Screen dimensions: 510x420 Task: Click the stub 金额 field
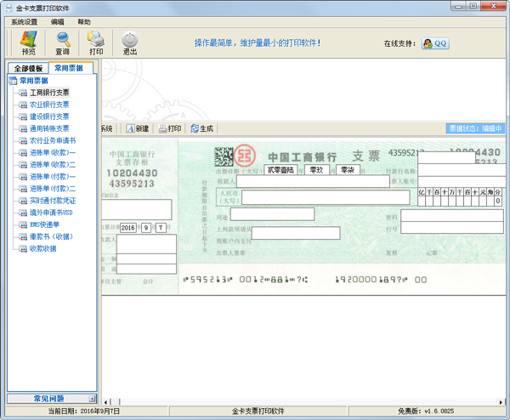click(x=146, y=259)
